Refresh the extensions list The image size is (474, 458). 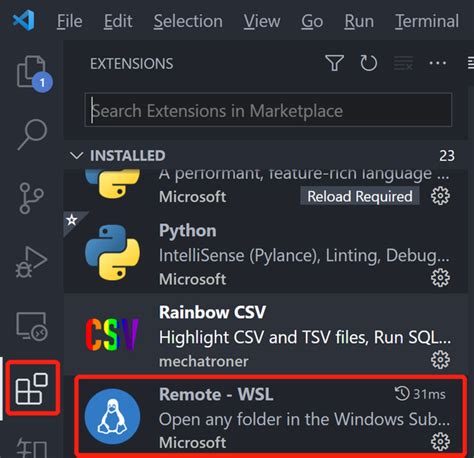369,63
